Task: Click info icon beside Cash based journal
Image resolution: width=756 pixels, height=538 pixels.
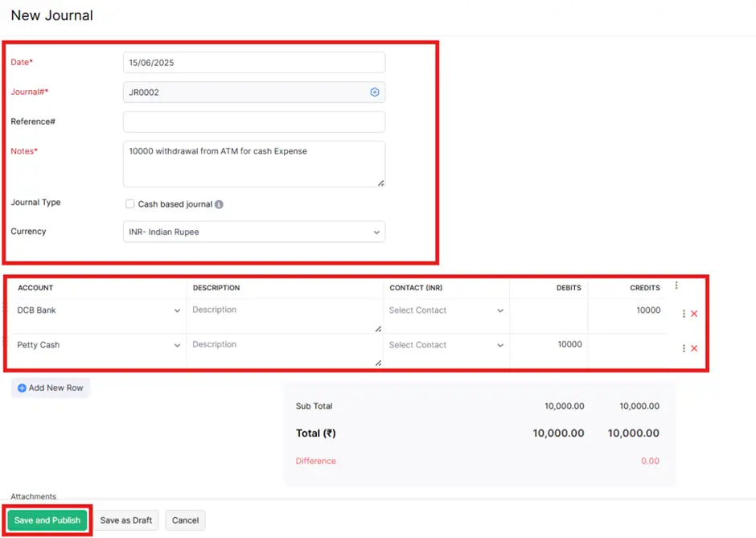Action: tap(219, 204)
